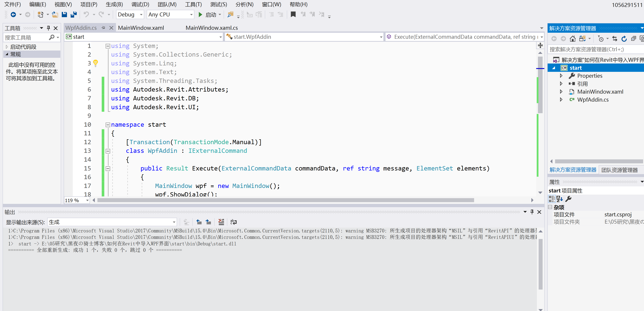644x311 pixels.
Task: Collapse the namespace start code block
Action: point(108,124)
